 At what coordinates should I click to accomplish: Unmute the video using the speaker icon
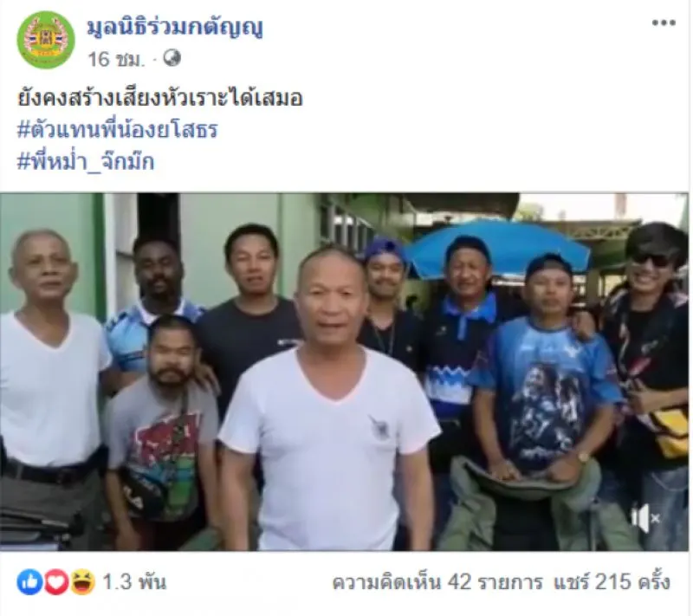pyautogui.click(x=645, y=517)
